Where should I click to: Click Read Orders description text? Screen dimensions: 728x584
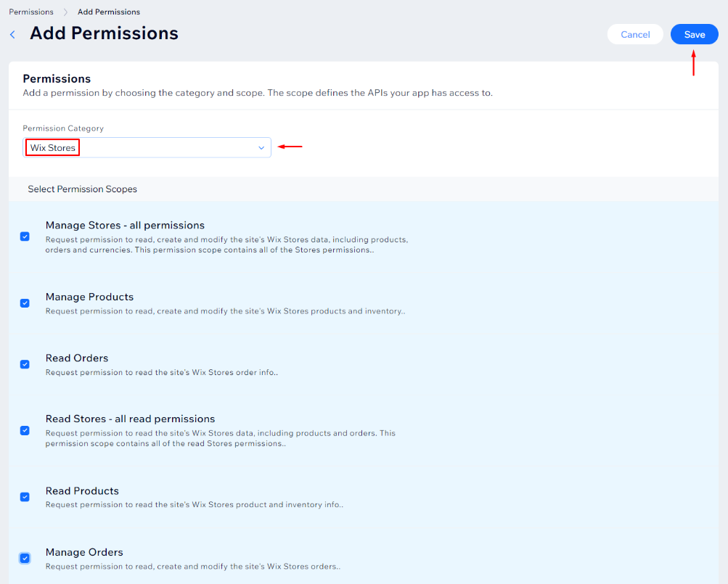[162, 372]
